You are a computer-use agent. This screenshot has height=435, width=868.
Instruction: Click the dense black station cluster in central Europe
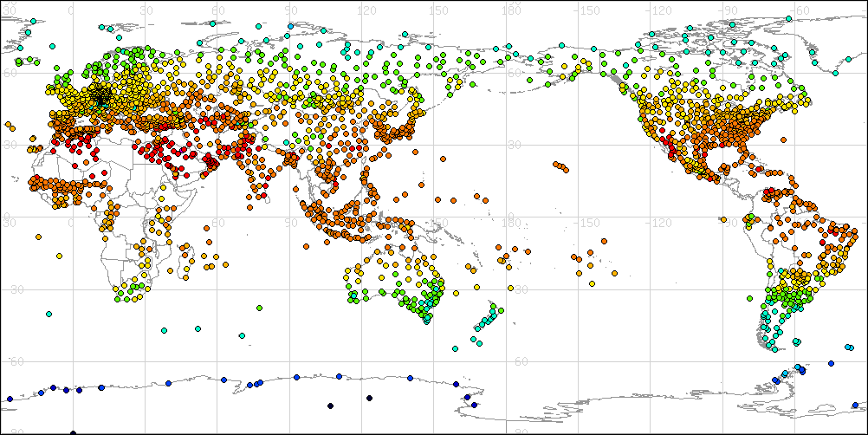102,98
